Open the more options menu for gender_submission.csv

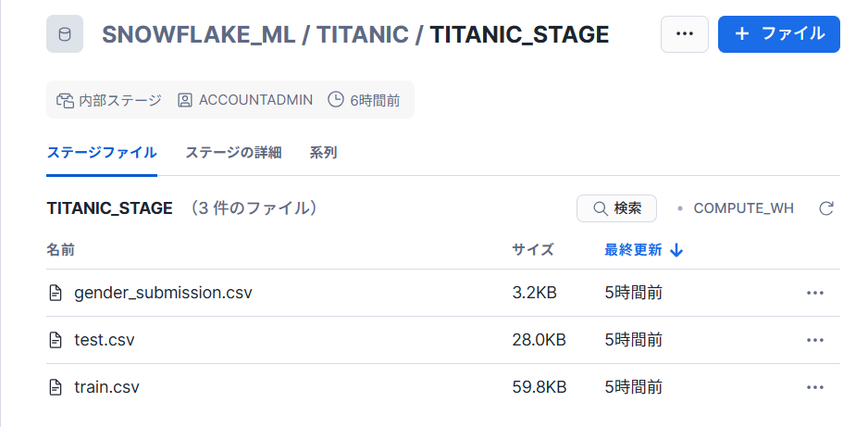814,293
